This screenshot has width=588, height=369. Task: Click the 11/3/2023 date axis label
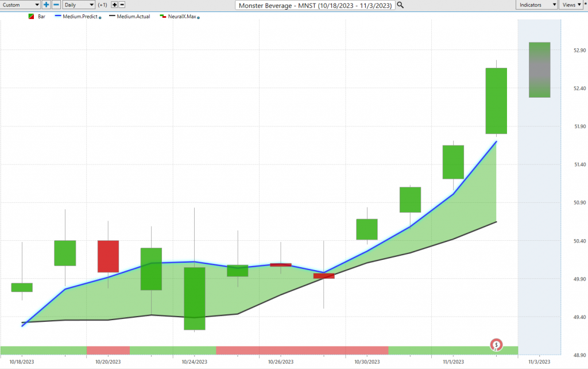click(539, 362)
